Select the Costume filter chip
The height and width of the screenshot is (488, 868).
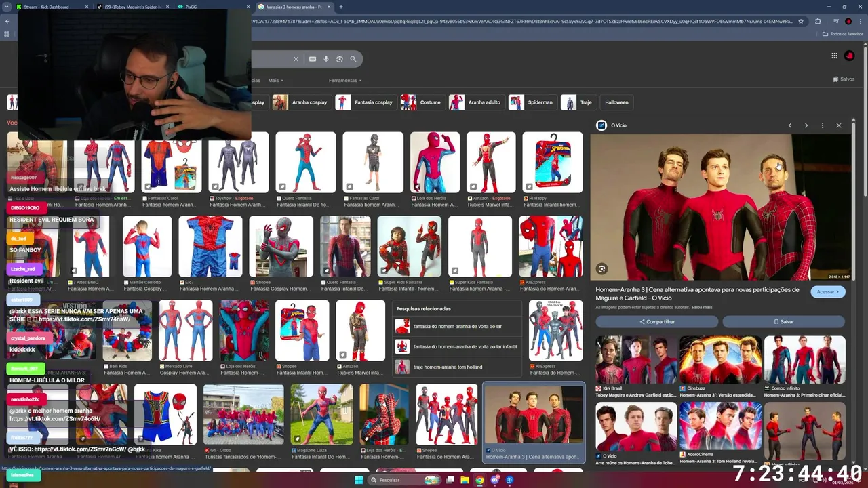click(x=422, y=102)
